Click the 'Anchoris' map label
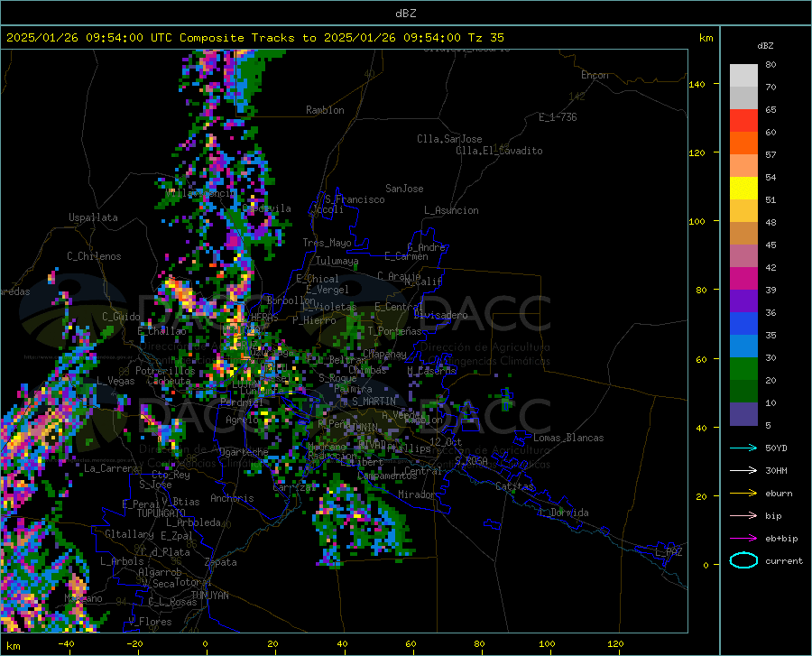Image resolution: width=812 pixels, height=656 pixels. (x=232, y=498)
